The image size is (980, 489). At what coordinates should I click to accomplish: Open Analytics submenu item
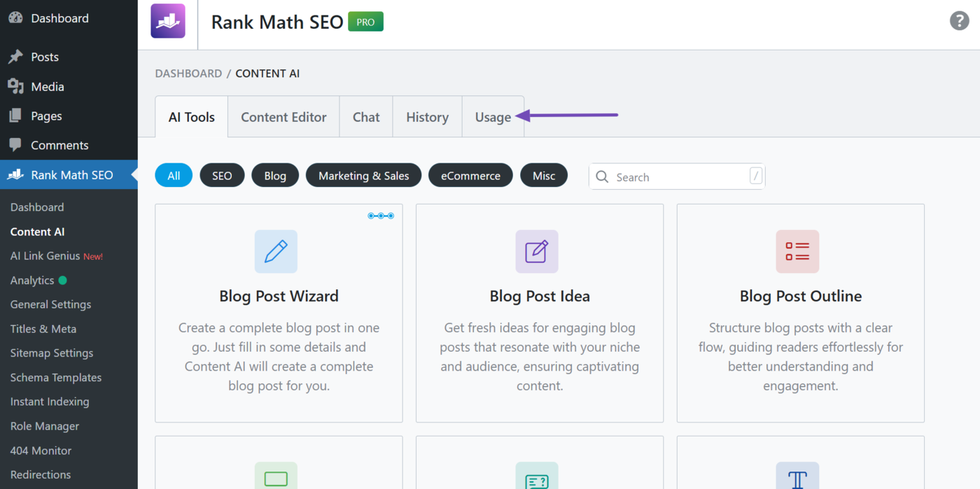[x=32, y=280]
